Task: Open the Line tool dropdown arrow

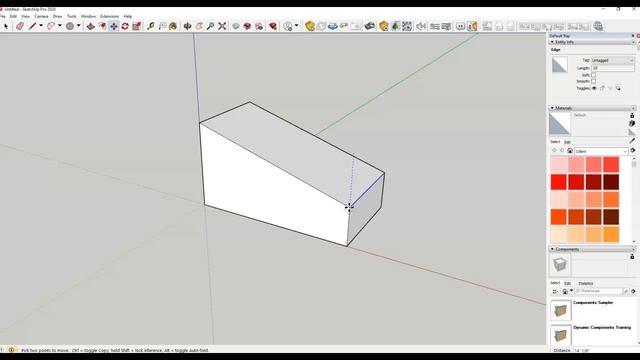Action: (x=41, y=26)
